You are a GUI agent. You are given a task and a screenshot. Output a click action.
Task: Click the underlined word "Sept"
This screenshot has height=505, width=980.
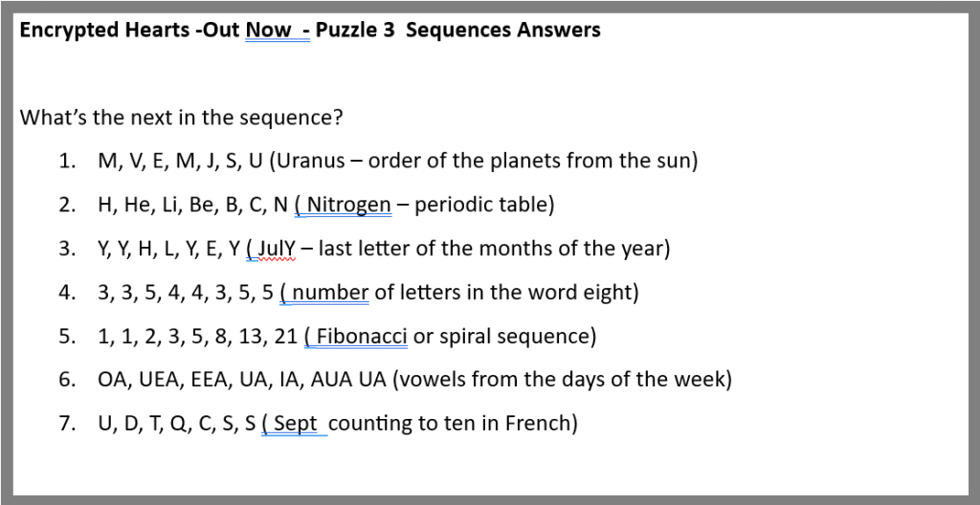(x=296, y=424)
